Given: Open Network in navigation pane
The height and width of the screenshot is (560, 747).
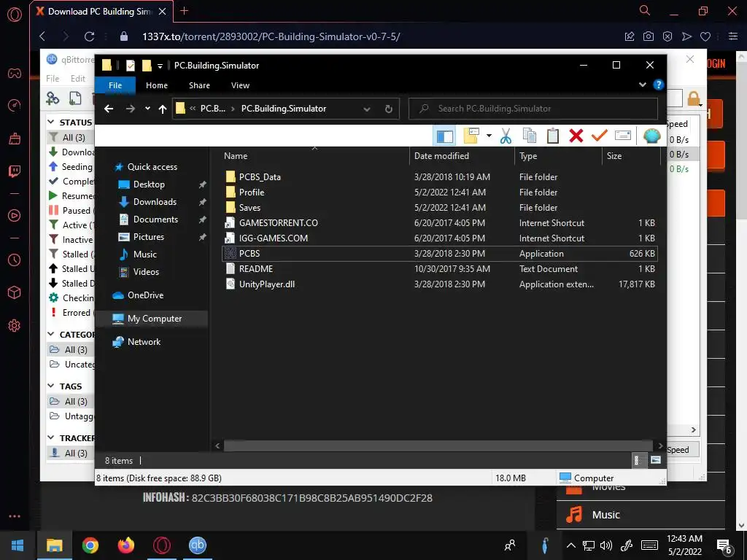Looking at the screenshot, I should click(144, 342).
